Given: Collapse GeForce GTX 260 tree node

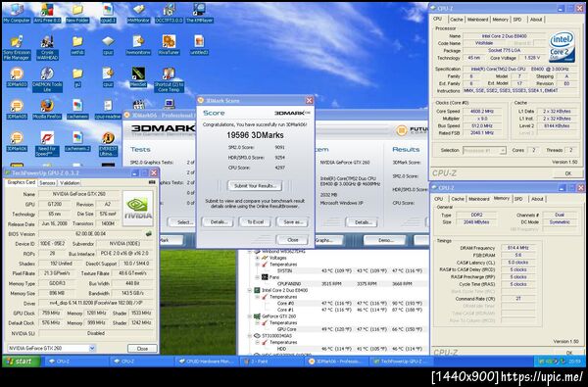Looking at the screenshot, I should (x=250, y=316).
